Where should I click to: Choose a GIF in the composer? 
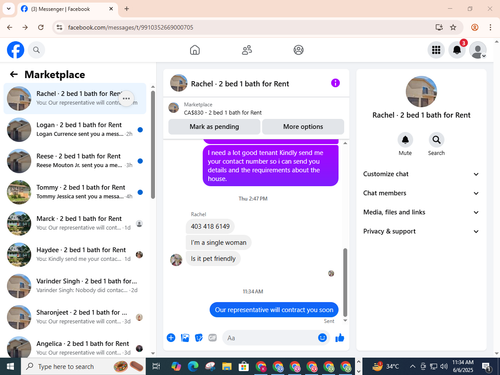pos(212,338)
